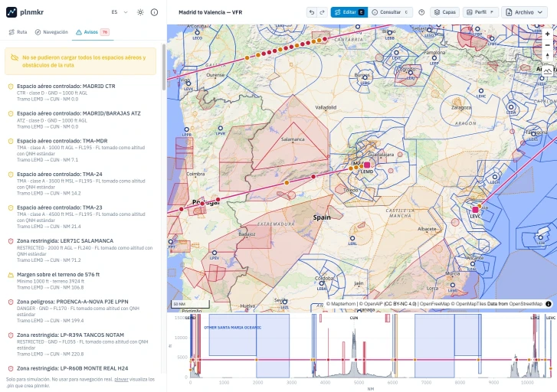Click the redo arrow button

click(322, 12)
